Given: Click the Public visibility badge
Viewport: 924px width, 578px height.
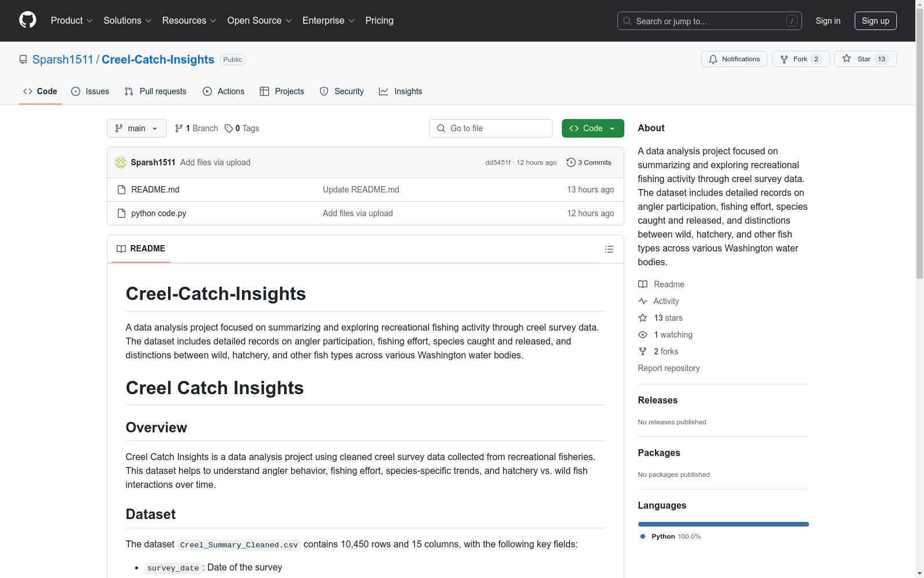Looking at the screenshot, I should [233, 60].
